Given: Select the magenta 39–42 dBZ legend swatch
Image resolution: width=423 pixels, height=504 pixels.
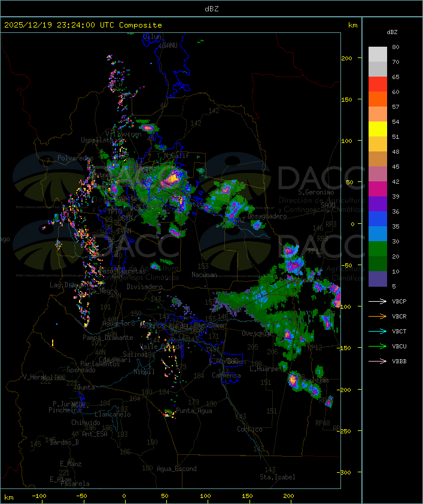Looking at the screenshot, I should tap(378, 189).
